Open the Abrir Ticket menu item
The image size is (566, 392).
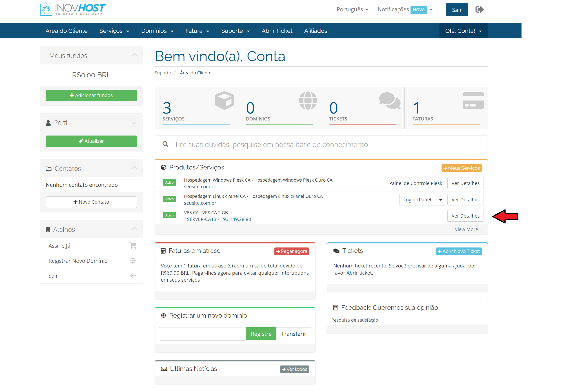277,31
